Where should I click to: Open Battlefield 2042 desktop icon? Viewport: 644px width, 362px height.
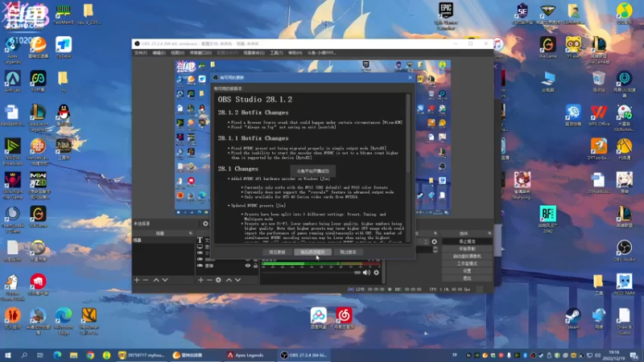tap(547, 219)
